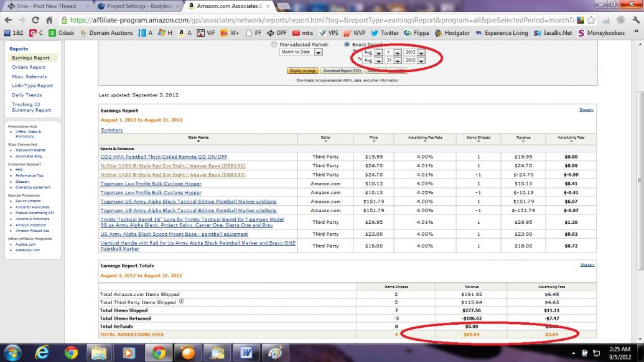Click the Download Report (TSV) button

(342, 70)
